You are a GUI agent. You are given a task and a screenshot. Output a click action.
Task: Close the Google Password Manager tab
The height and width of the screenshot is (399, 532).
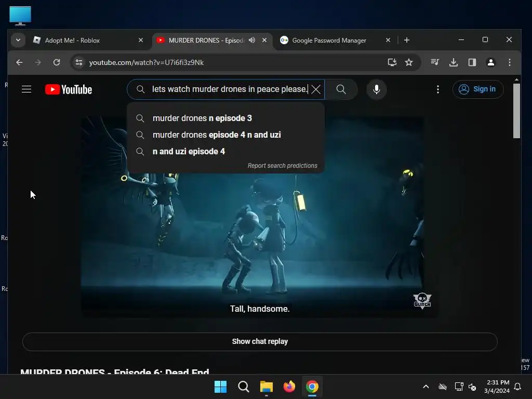pos(388,40)
